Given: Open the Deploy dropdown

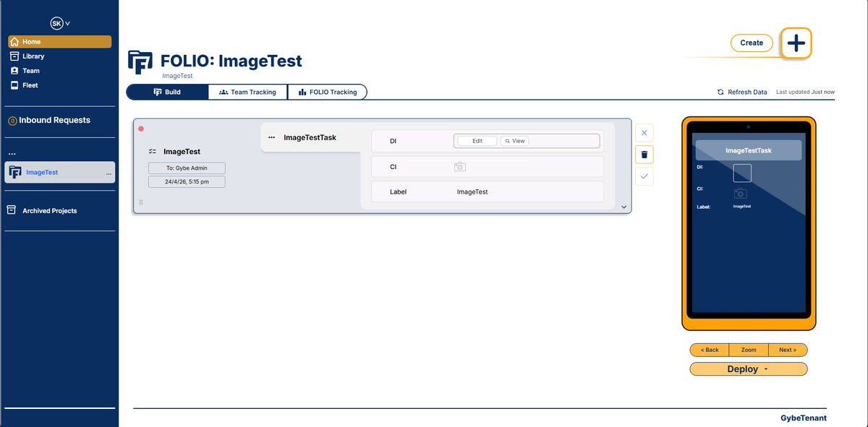Looking at the screenshot, I should (x=749, y=369).
